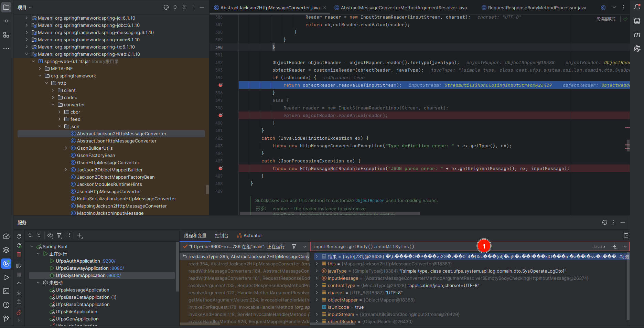Stop the running UfpsSystemApplication

[19, 254]
